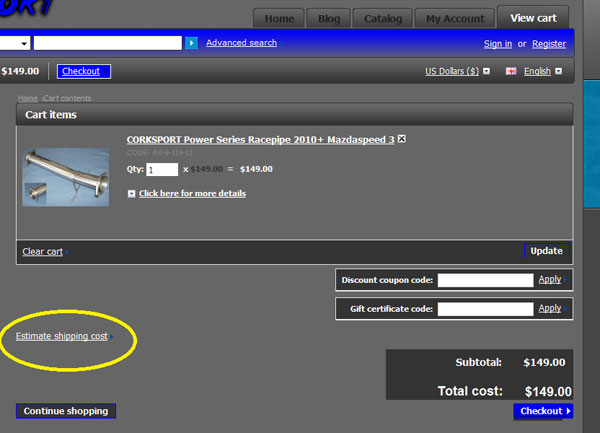Click the Total cost $149.00 value
This screenshot has height=433, width=600.
pyautogui.click(x=548, y=391)
